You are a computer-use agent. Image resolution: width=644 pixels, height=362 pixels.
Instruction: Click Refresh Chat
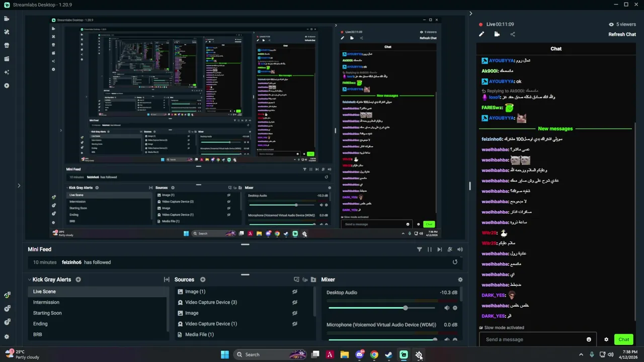pos(622,34)
